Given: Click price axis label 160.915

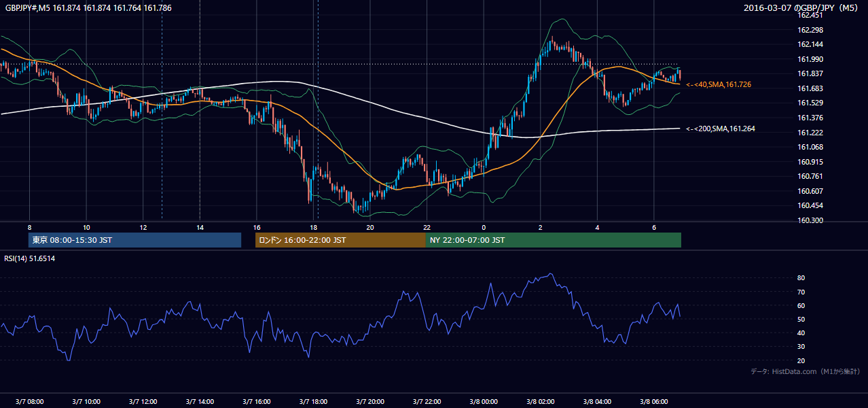Looking at the screenshot, I should [810, 162].
